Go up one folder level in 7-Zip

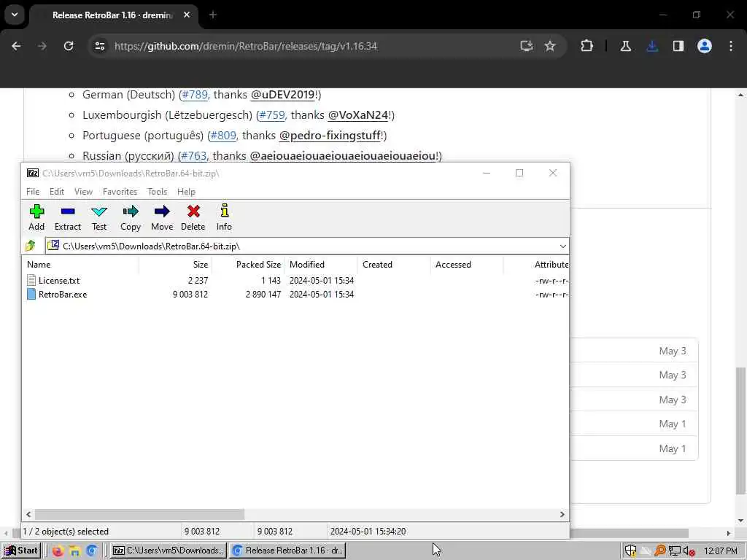pyautogui.click(x=31, y=246)
